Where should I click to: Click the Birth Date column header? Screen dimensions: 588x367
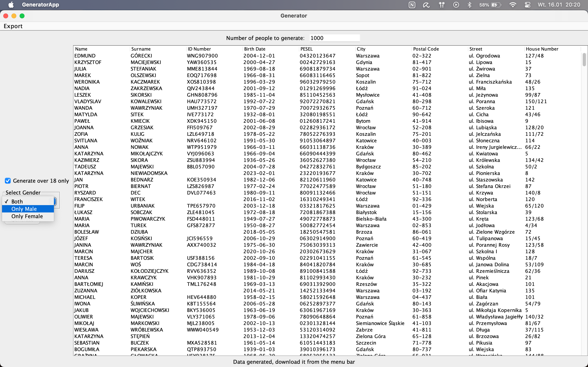tap(254, 49)
